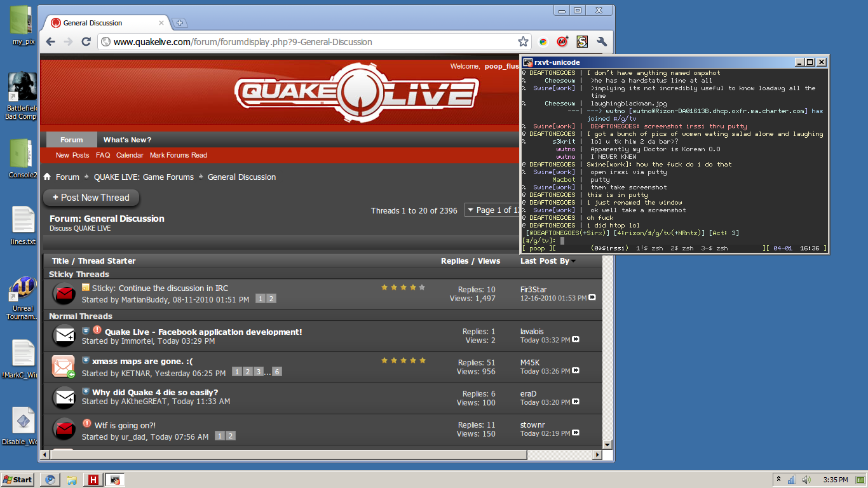Click the forum home house icon
The width and height of the screenshot is (868, 488).
point(47,177)
